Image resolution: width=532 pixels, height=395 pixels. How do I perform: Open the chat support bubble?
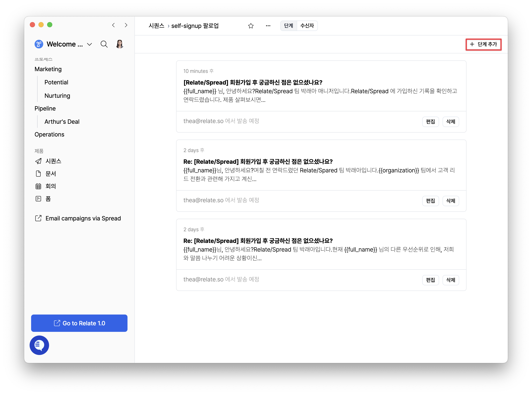(x=39, y=345)
